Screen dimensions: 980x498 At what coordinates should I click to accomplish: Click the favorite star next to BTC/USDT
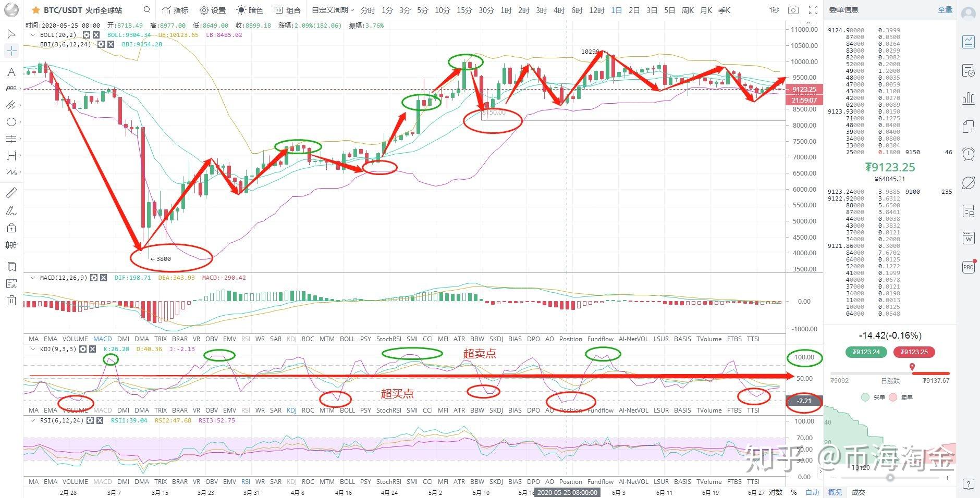click(36, 10)
